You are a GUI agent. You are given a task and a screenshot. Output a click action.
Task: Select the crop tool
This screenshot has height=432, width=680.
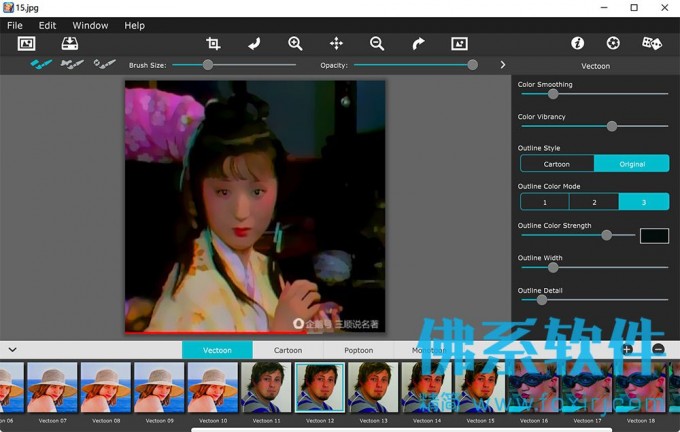click(213, 43)
